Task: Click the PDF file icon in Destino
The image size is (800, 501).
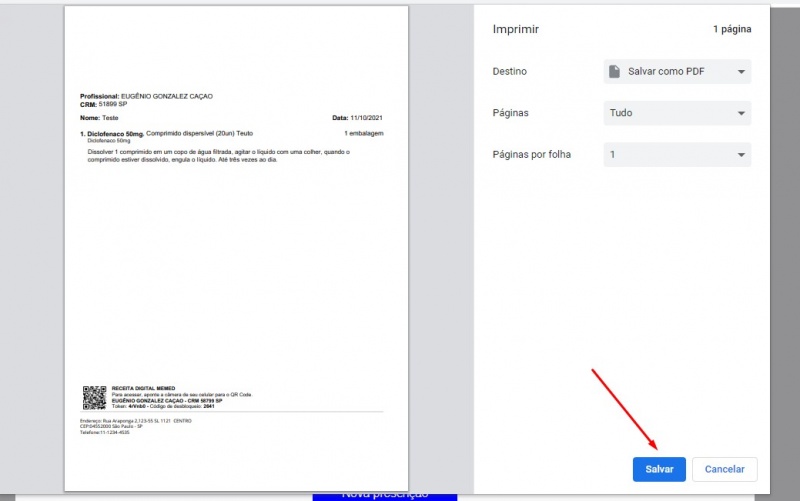Action: coord(616,72)
